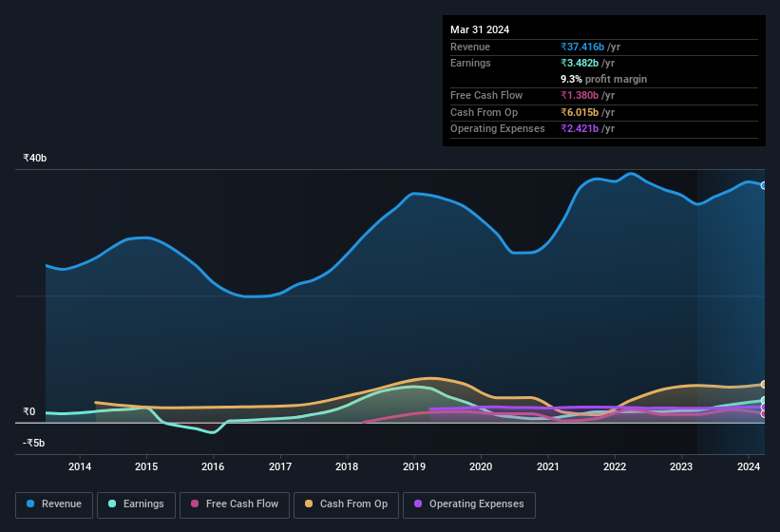This screenshot has width=780, height=532.
Task: Click the ₹40b y-axis label
Action: pyautogui.click(x=35, y=158)
